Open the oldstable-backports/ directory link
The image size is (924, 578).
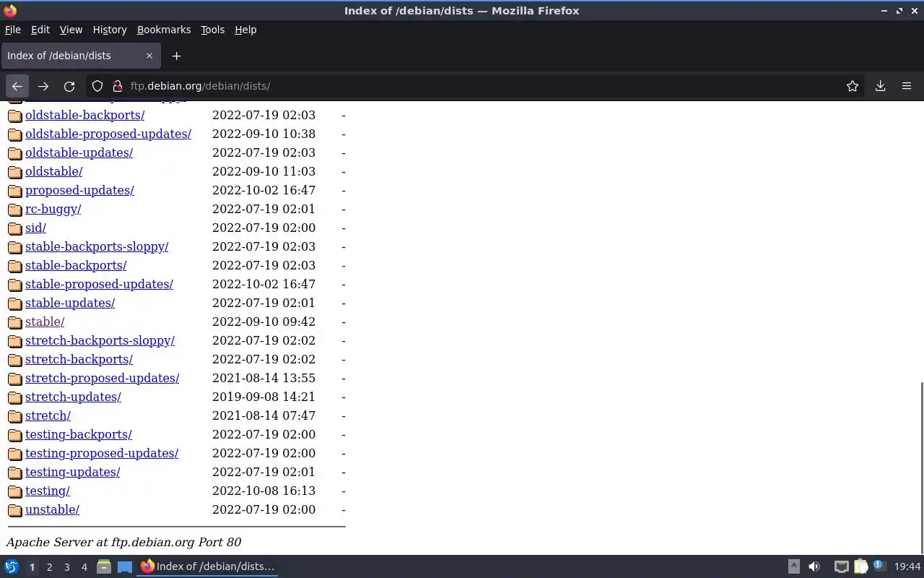tap(84, 115)
